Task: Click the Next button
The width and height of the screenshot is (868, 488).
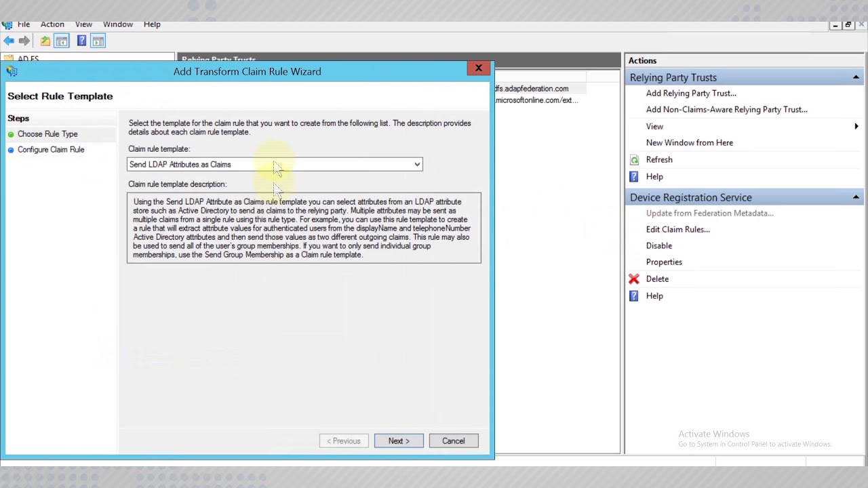Action: click(x=399, y=441)
